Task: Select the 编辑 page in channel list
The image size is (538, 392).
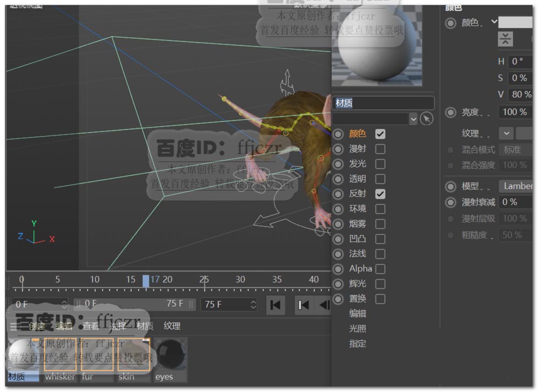Action: pyautogui.click(x=358, y=313)
